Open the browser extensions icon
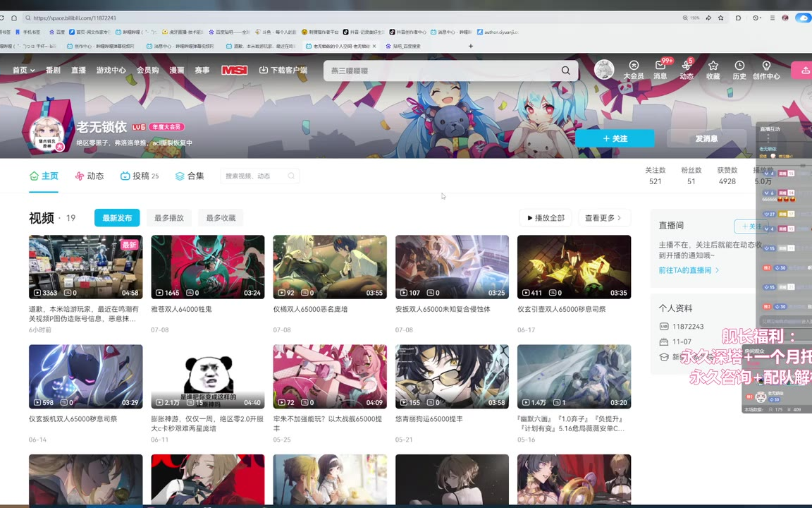 point(738,18)
